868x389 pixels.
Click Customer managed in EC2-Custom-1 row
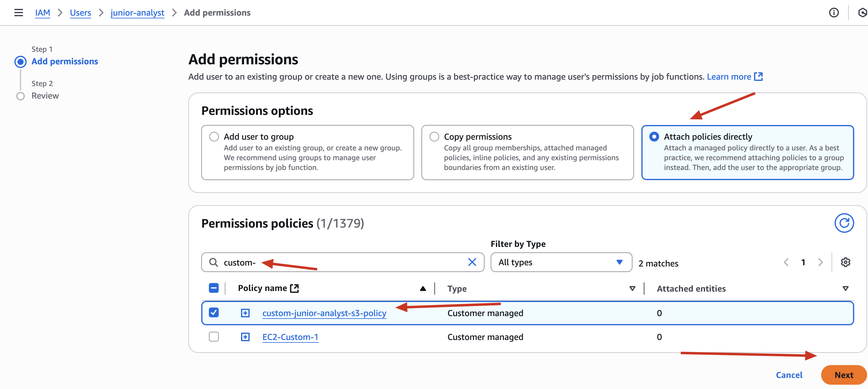[485, 337]
